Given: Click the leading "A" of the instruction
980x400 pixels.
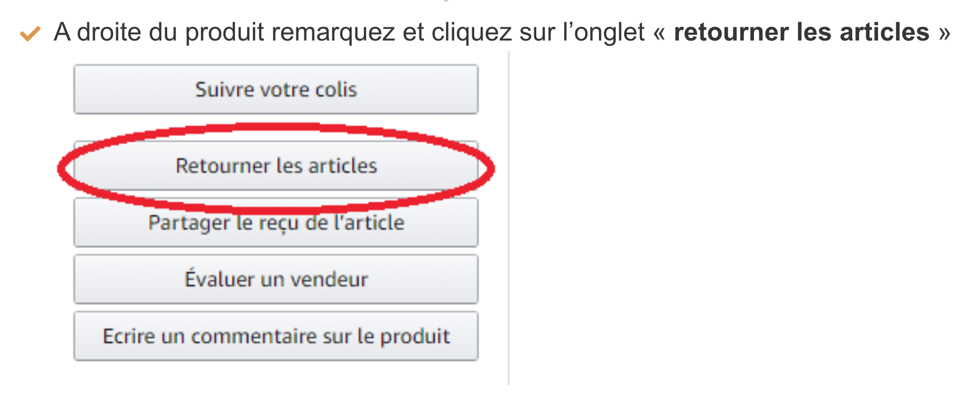Looking at the screenshot, I should (x=62, y=32).
